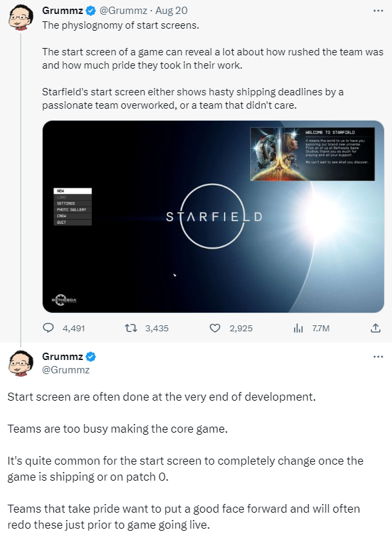Open the Starfield start screen image
This screenshot has height=536, width=392.
[x=213, y=217]
